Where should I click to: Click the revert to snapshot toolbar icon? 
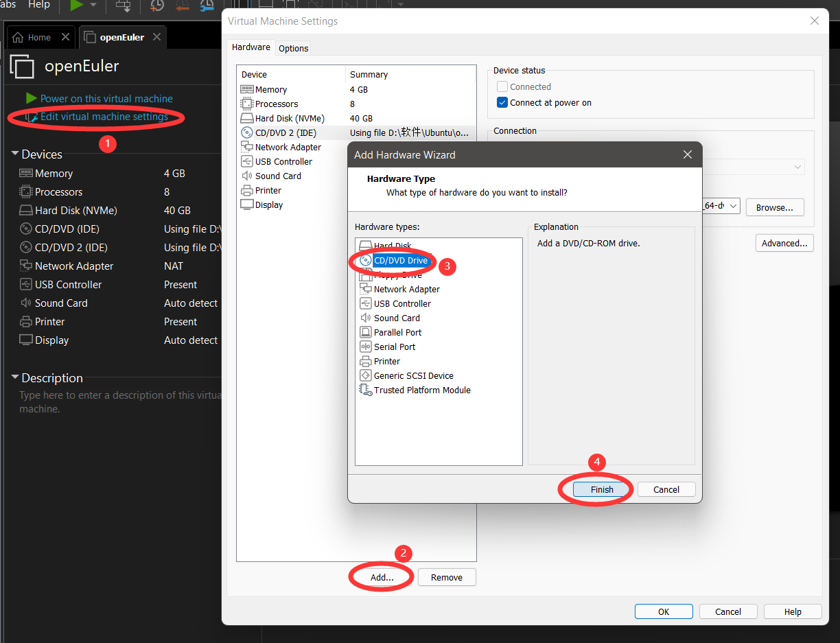182,5
